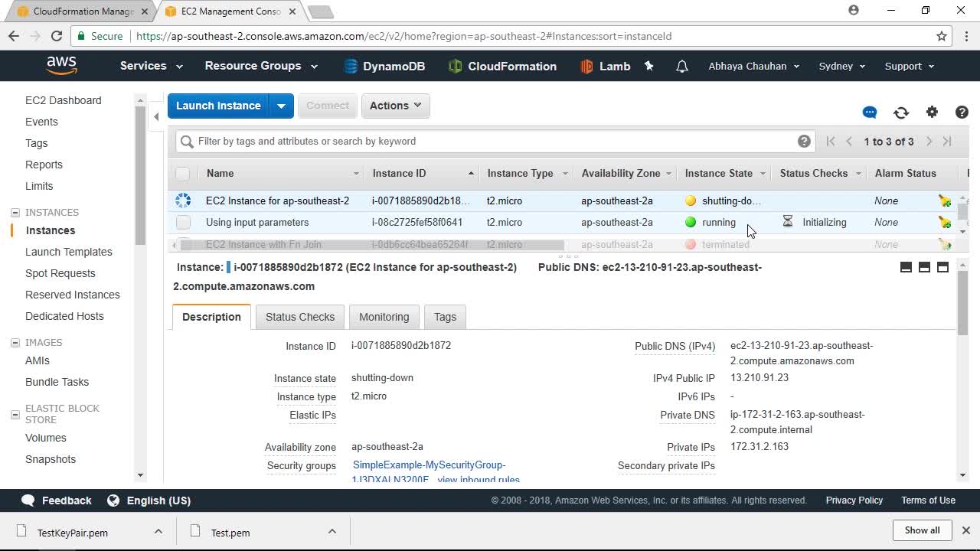Viewport: 980px width, 551px height.
Task: Add alarm for EC2 Instance for ap-southeast-2
Action: pos(945,201)
